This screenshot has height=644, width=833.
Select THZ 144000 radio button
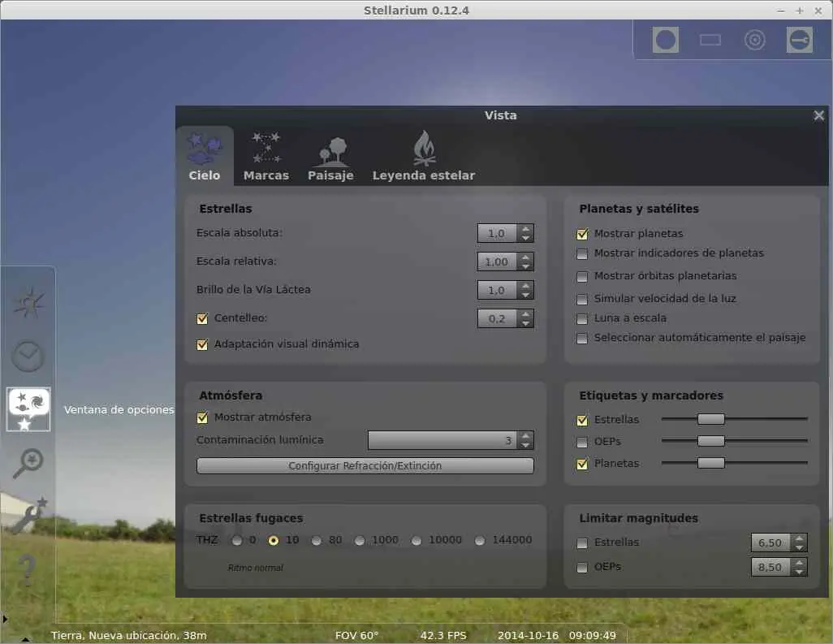pyautogui.click(x=480, y=540)
